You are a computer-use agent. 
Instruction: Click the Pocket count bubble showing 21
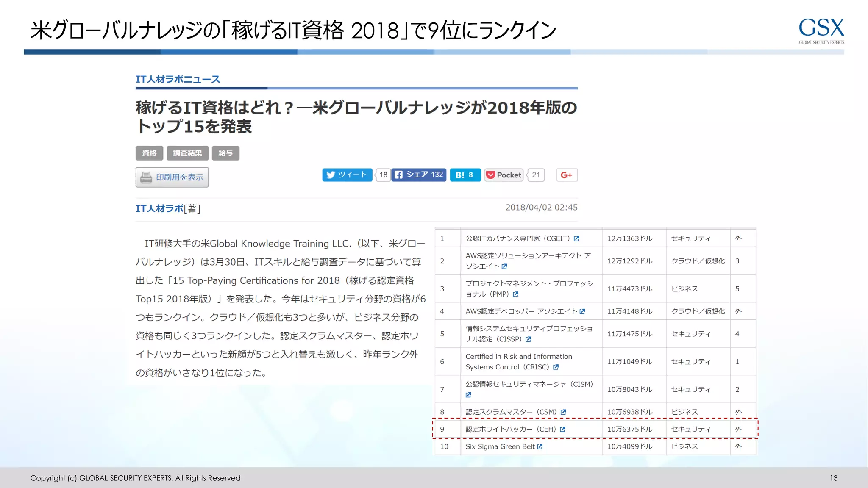[536, 175]
